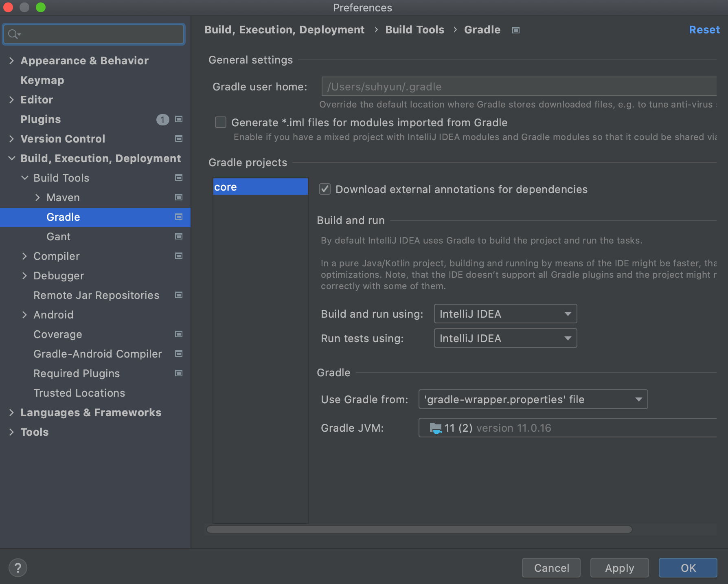The image size is (728, 584).
Task: Select Plugins in settings tree
Action: [41, 119]
